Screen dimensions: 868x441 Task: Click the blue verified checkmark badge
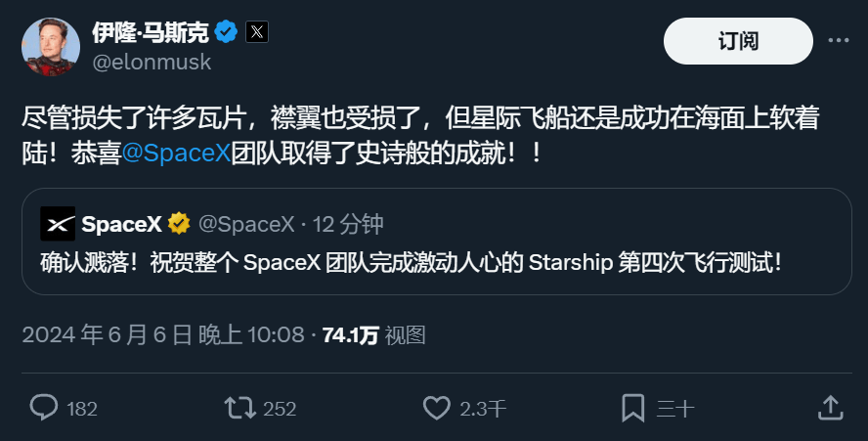(227, 32)
